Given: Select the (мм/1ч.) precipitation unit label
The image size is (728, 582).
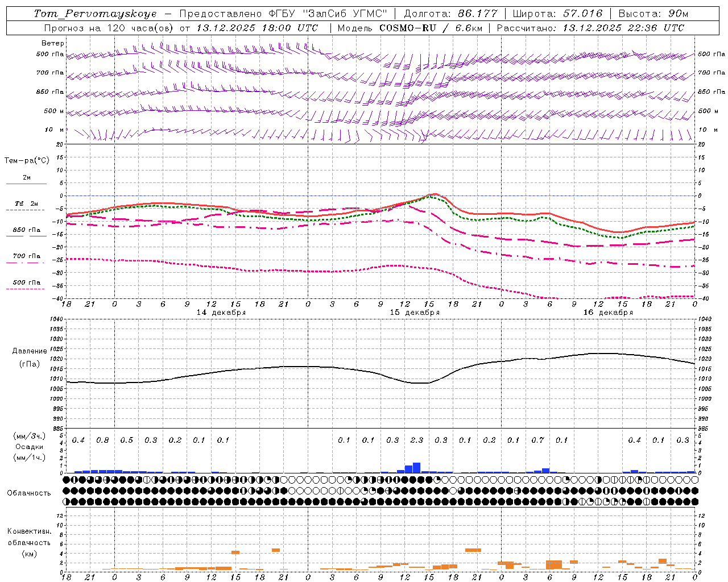Looking at the screenshot, I should pyautogui.click(x=30, y=458).
